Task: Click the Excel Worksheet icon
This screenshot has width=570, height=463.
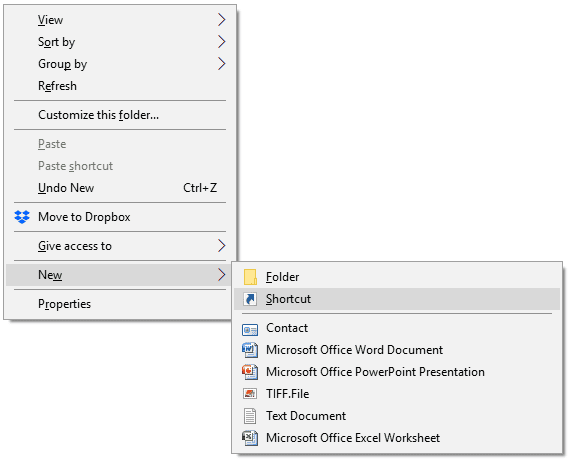Action: click(x=250, y=438)
